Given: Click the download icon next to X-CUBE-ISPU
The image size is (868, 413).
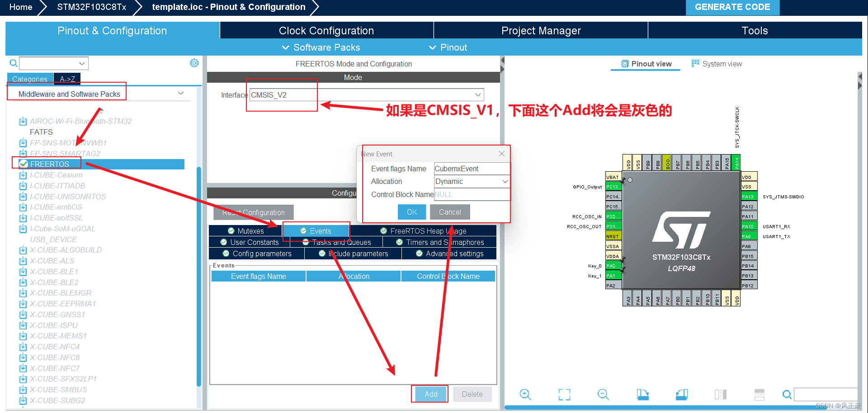Looking at the screenshot, I should (x=23, y=325).
